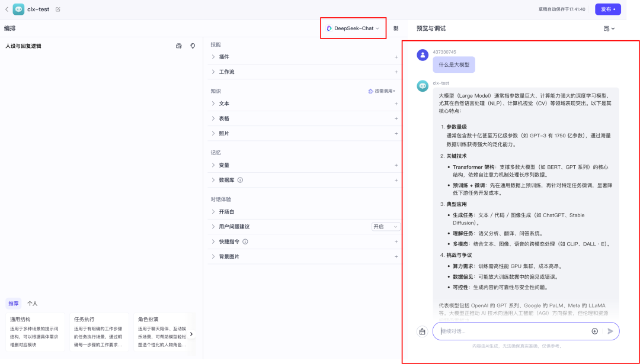Screen dimensions: 640x364
Task: Click the plus icon beside 插件
Action: click(x=395, y=57)
